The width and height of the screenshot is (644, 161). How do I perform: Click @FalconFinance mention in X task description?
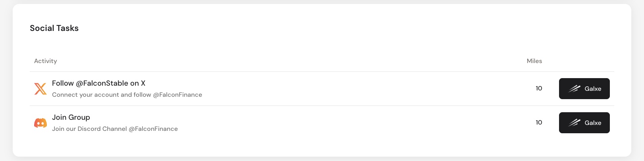(177, 95)
